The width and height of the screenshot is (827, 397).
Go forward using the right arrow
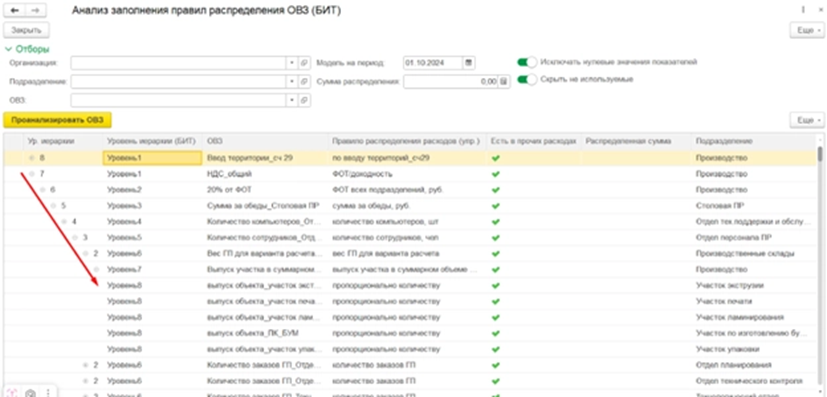(x=35, y=10)
